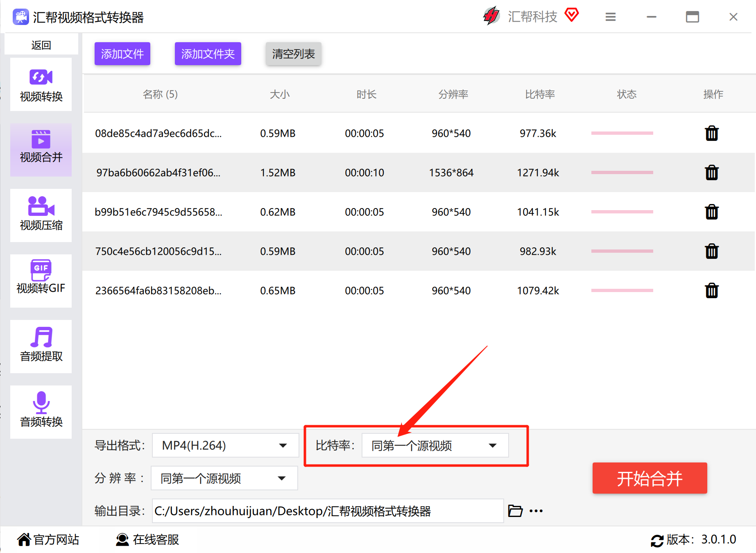Click progress bar of 2366564fa6b83158208eb row
Image resolution: width=756 pixels, height=553 pixels.
622,290
